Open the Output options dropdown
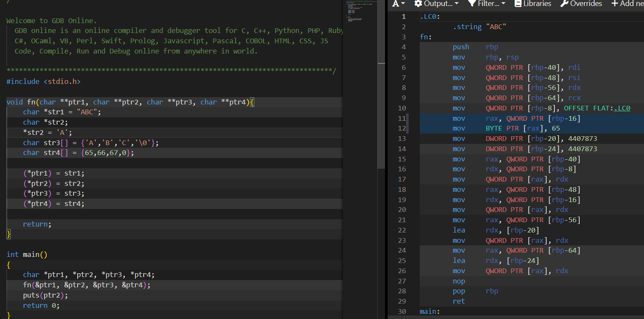 436,4
